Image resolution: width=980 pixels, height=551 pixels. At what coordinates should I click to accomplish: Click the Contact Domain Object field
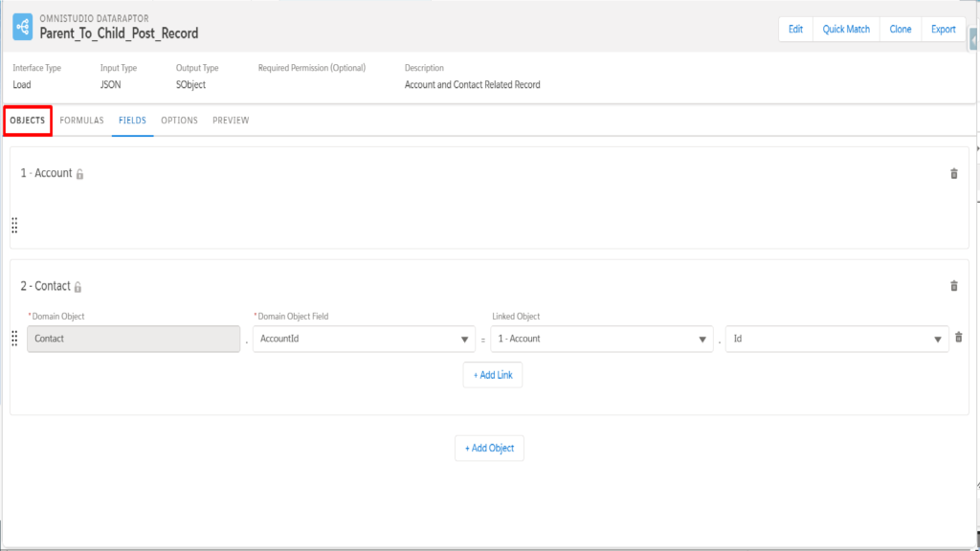(x=133, y=339)
